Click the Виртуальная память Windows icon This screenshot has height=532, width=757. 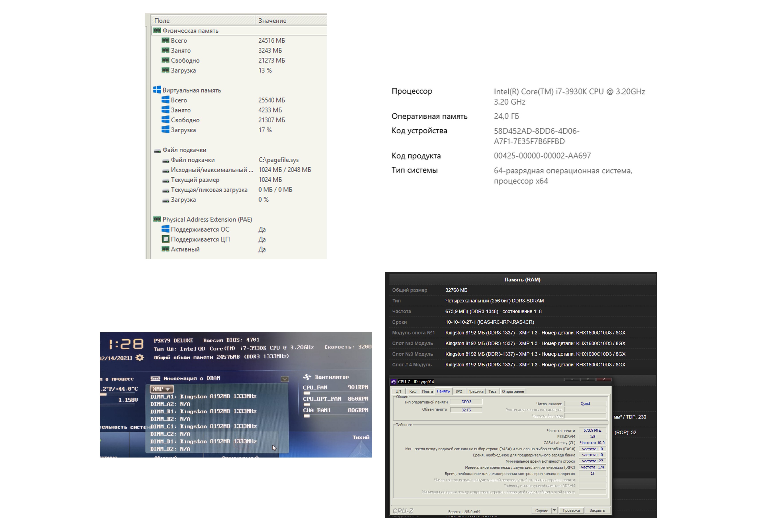(x=157, y=90)
